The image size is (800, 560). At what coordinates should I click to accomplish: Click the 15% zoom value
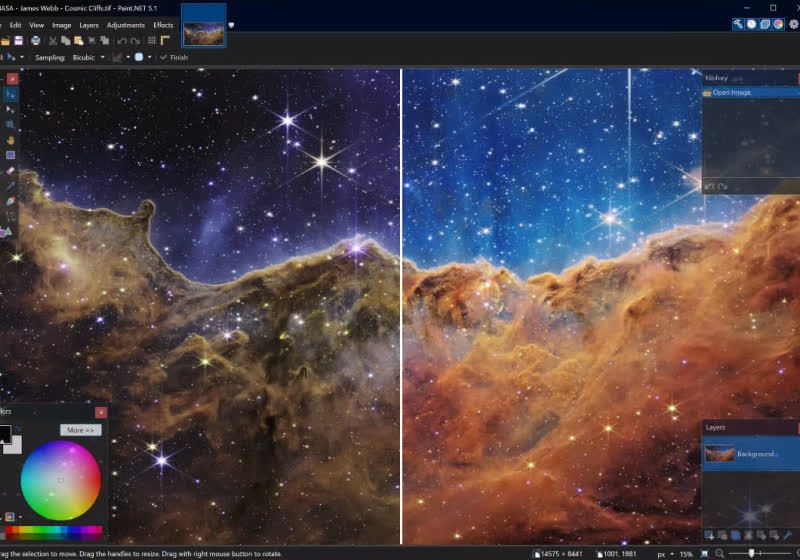click(x=686, y=554)
